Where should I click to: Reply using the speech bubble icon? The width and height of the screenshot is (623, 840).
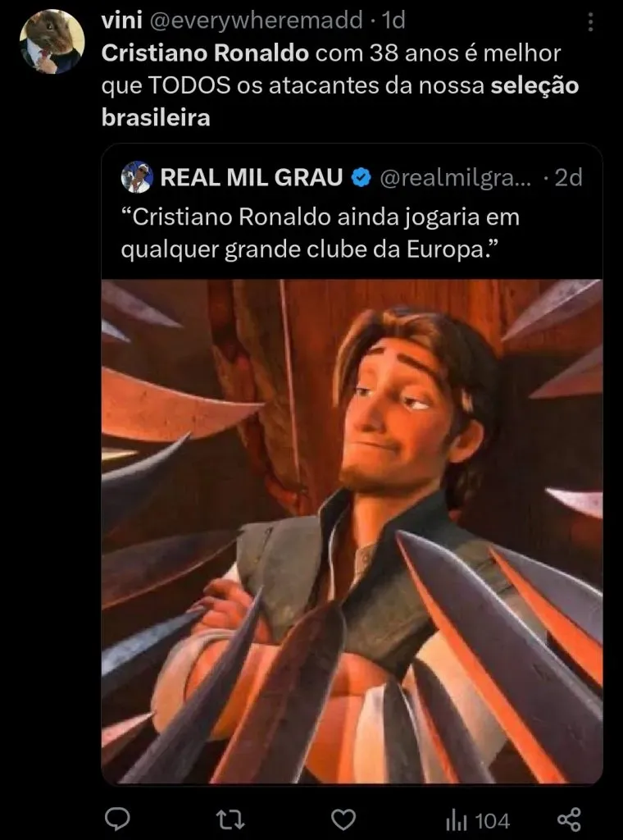116,819
